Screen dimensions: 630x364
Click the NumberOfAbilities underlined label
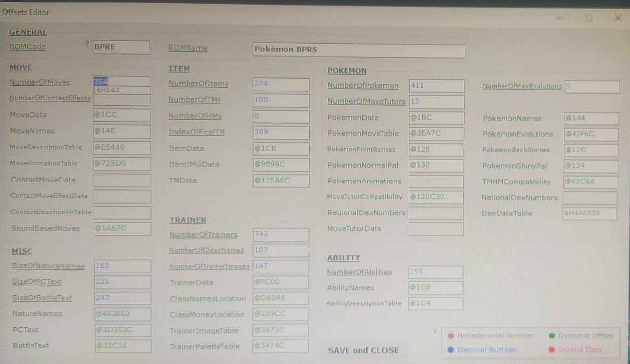(359, 272)
